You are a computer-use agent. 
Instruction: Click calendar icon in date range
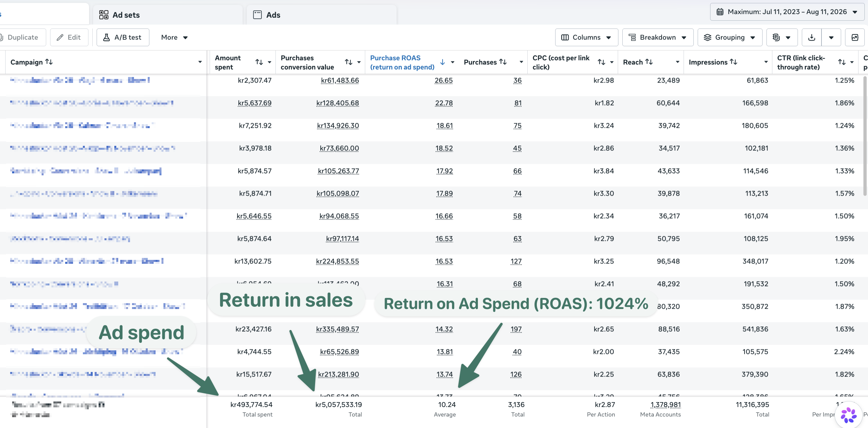tap(720, 12)
